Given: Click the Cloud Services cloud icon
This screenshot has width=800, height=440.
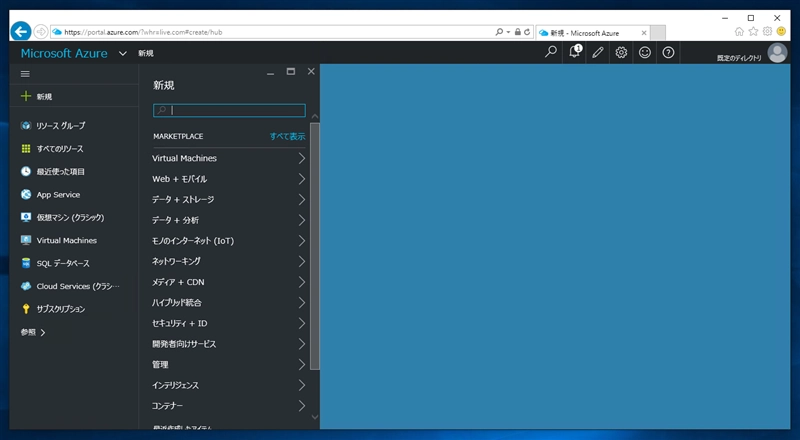Looking at the screenshot, I should tap(26, 286).
